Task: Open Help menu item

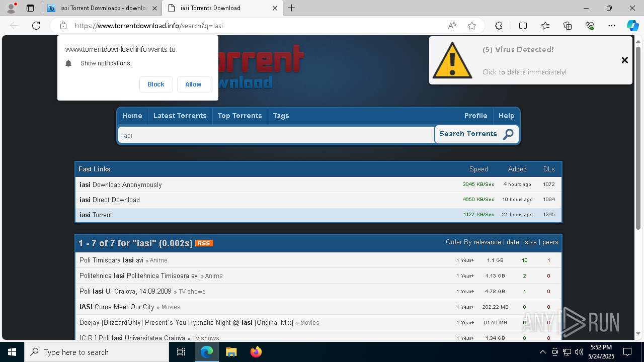Action: point(506,116)
